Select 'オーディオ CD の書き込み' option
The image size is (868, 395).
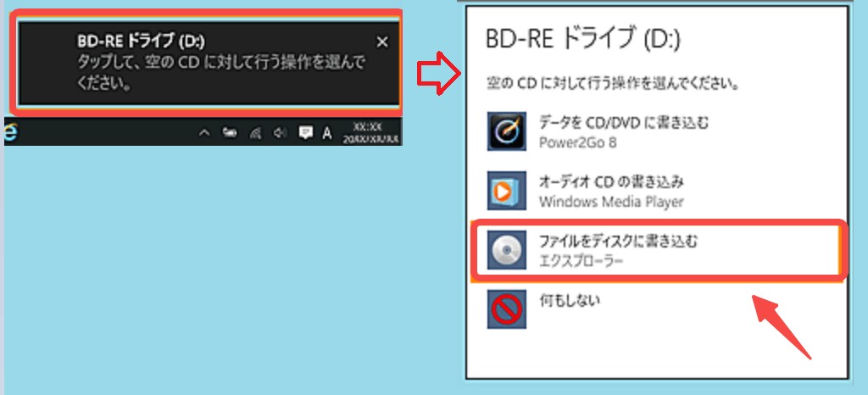611,182
